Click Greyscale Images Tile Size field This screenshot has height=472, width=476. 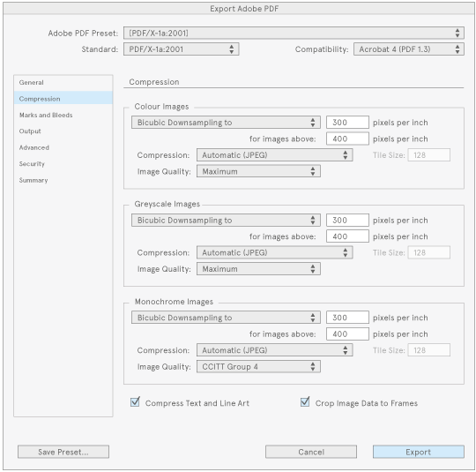(x=429, y=252)
